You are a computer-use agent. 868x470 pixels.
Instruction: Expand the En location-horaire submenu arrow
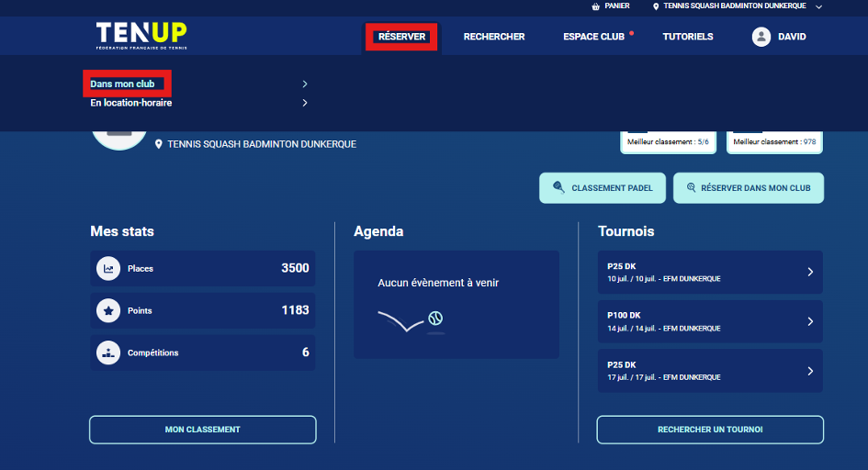pos(304,103)
